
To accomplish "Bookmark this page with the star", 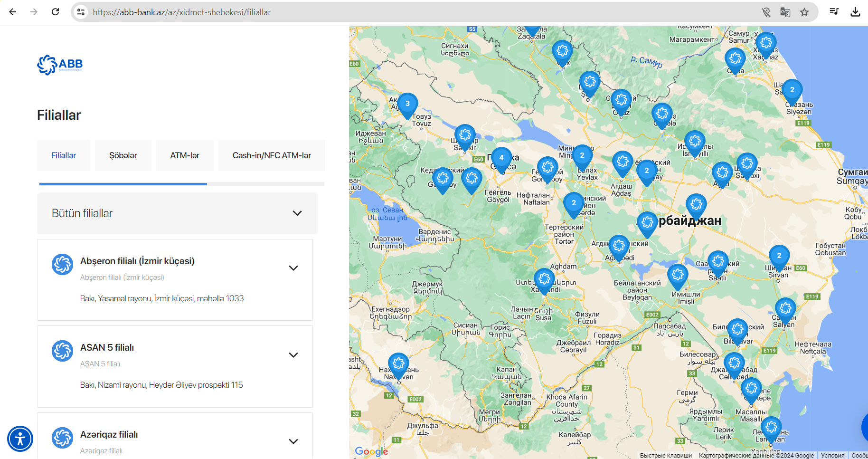I will pos(804,12).
